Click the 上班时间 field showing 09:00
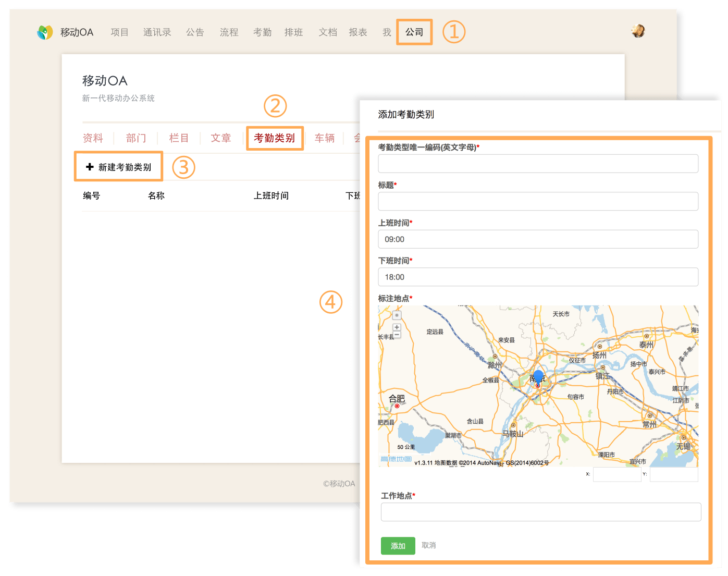Viewport: 728px width, 576px height. (538, 239)
